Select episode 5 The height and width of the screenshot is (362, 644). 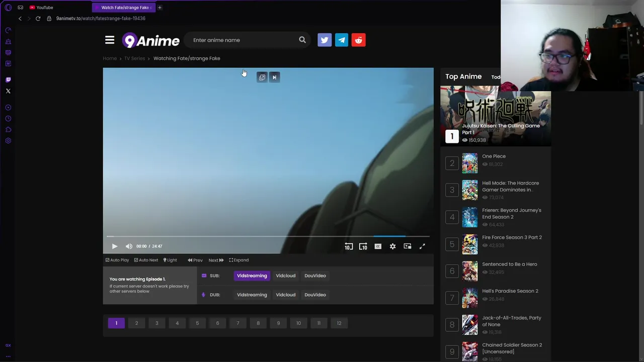[197, 323]
